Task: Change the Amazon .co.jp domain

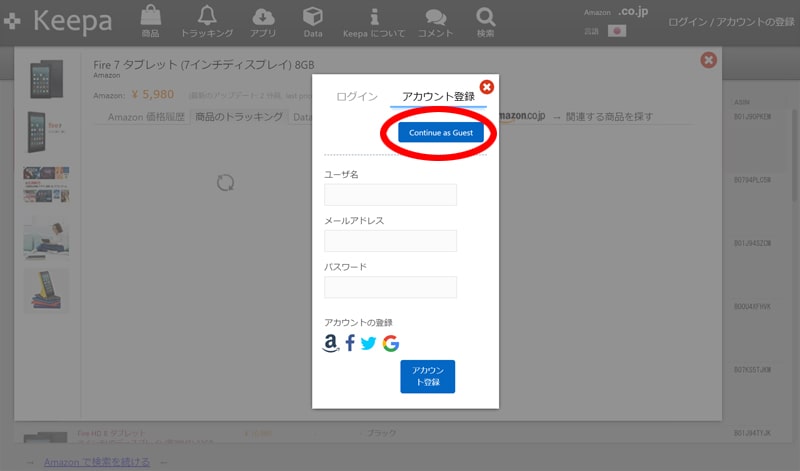Action: [633, 12]
